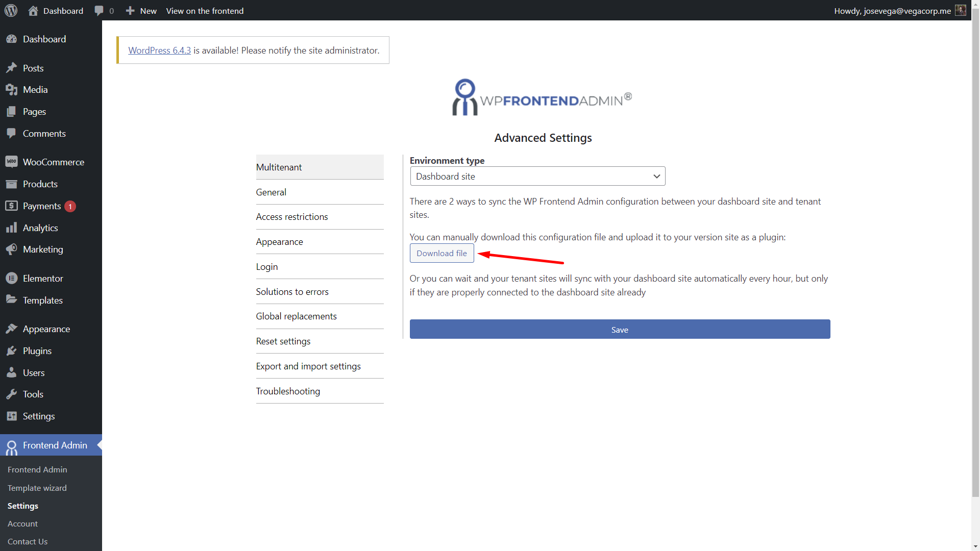This screenshot has width=980, height=551.
Task: Click the Marketing megaphone icon
Action: click(x=11, y=249)
